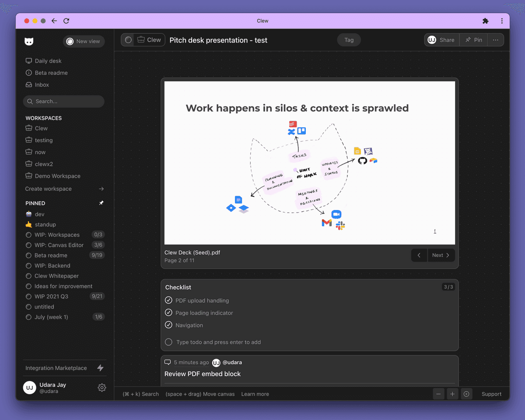Go to next PDF page with Next
Screen dimensions: 525x420
pyautogui.click(x=441, y=255)
